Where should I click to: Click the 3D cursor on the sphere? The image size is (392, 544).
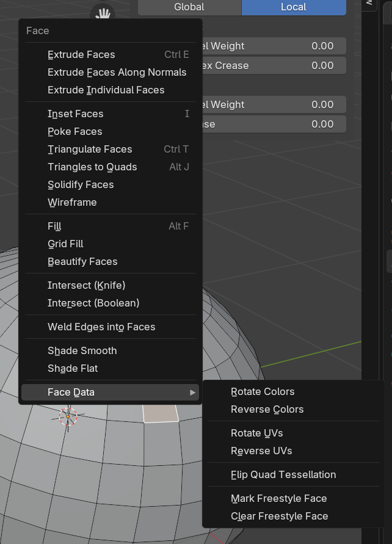pyautogui.click(x=68, y=416)
